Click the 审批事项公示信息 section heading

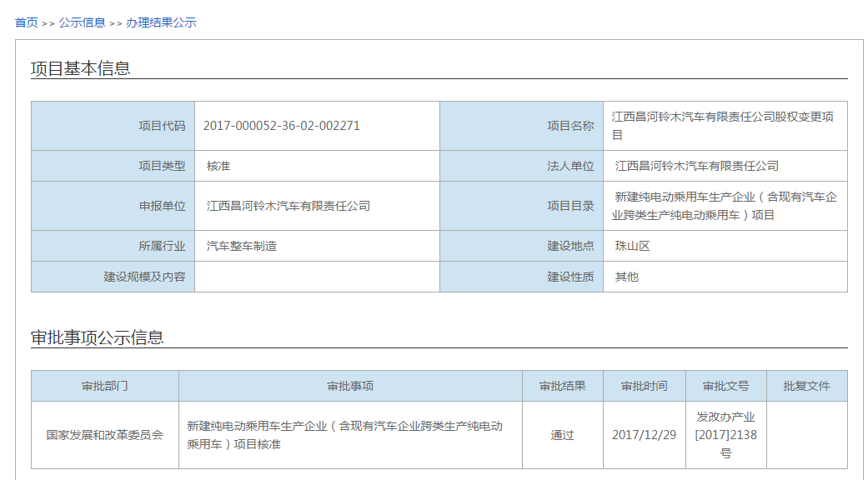(x=97, y=337)
